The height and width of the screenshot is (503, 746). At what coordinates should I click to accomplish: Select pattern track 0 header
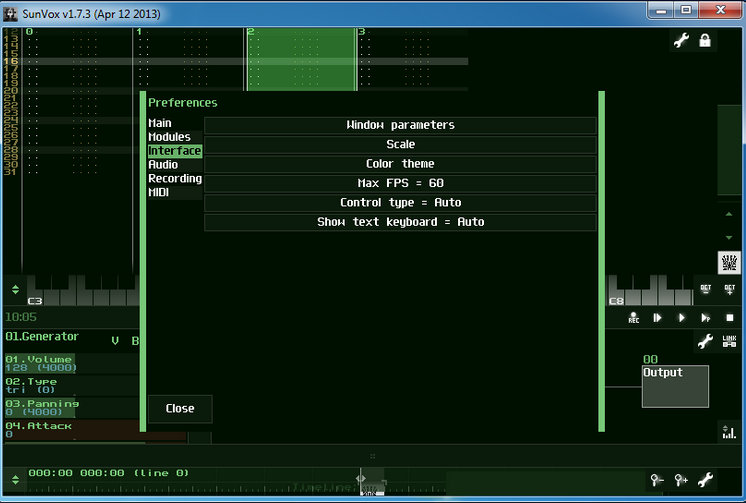29,31
